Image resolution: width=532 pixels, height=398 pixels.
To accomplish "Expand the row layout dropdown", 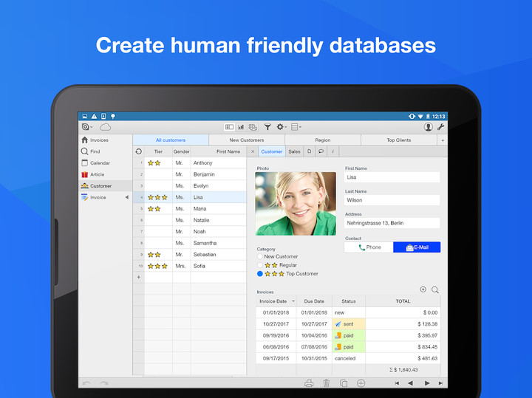I will (x=296, y=127).
